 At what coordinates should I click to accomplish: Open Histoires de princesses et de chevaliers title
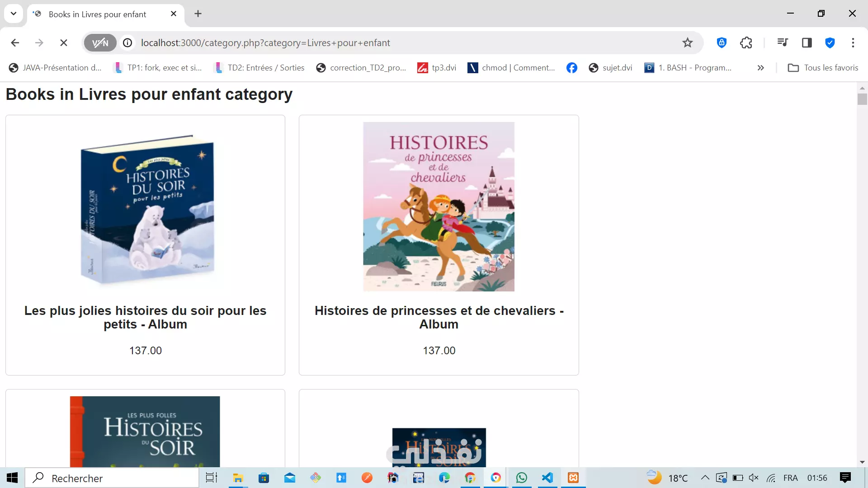click(439, 318)
